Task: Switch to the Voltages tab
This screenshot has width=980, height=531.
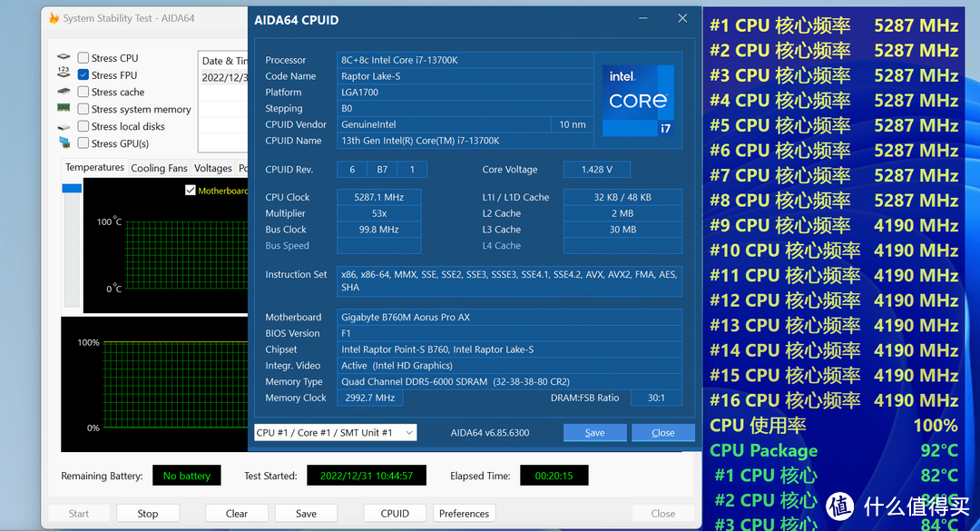Action: (212, 168)
